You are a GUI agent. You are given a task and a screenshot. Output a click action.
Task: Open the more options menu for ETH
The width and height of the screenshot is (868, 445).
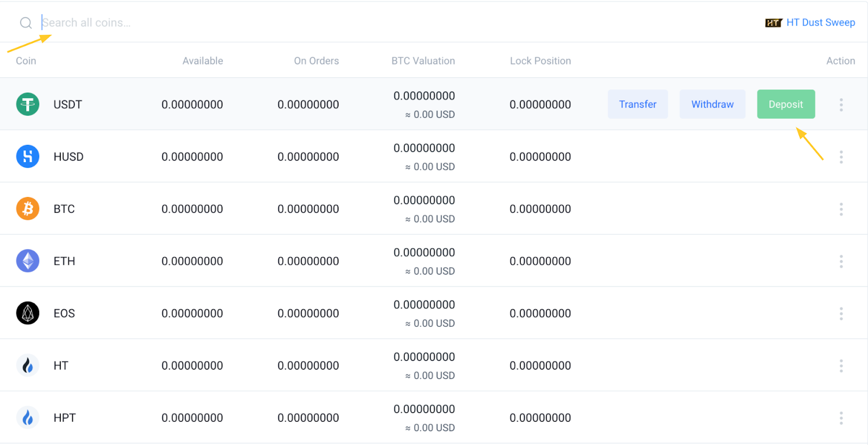point(841,261)
